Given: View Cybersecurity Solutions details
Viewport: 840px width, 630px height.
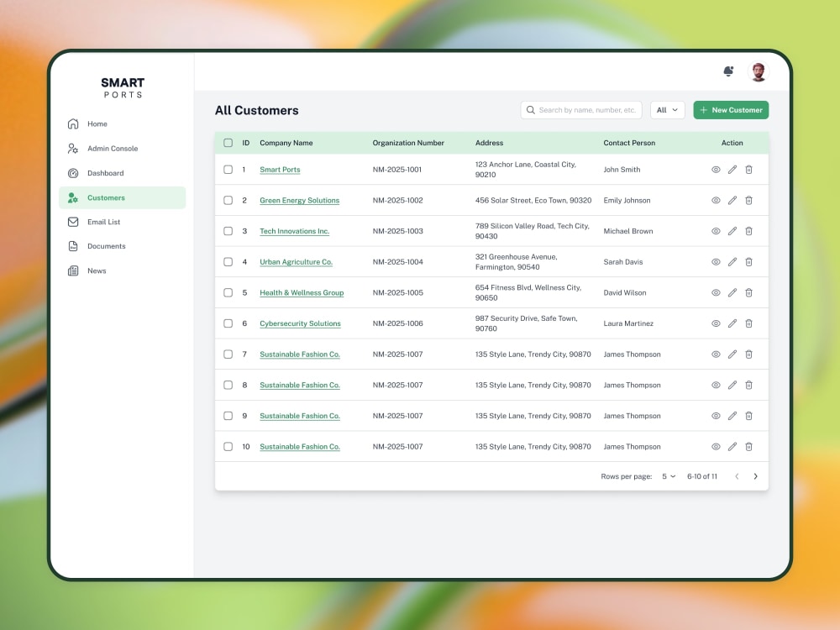Looking at the screenshot, I should (x=716, y=323).
